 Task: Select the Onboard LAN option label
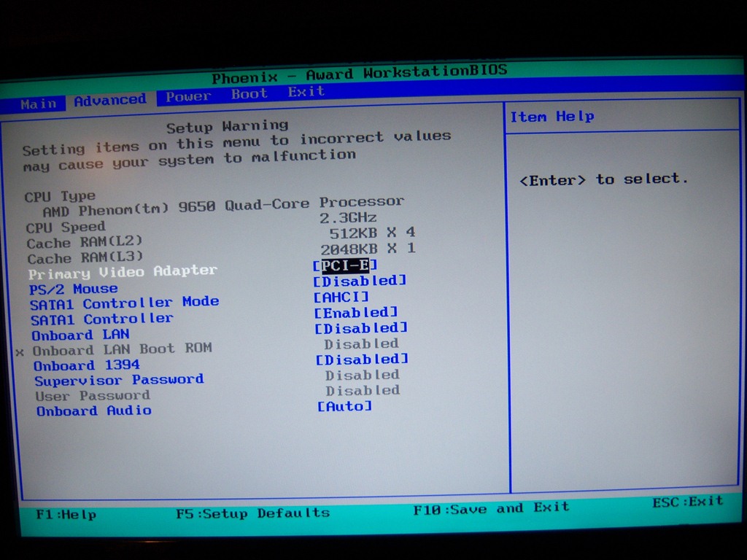click(80, 335)
